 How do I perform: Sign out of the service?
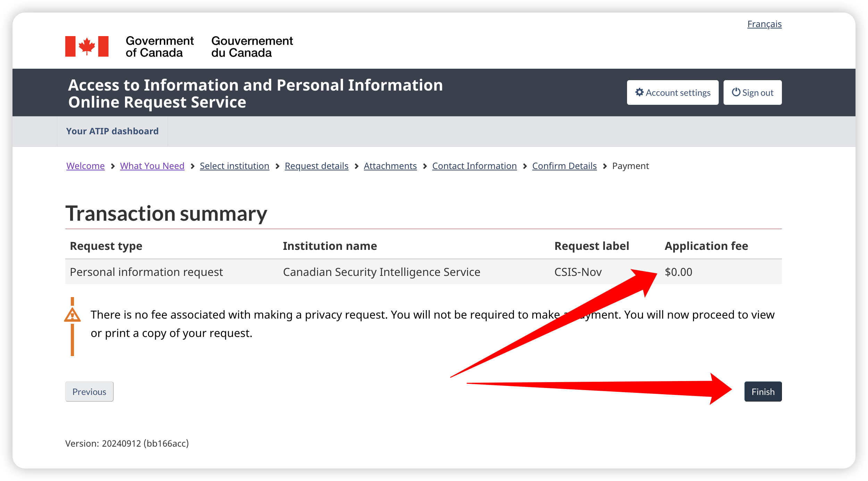coord(753,92)
